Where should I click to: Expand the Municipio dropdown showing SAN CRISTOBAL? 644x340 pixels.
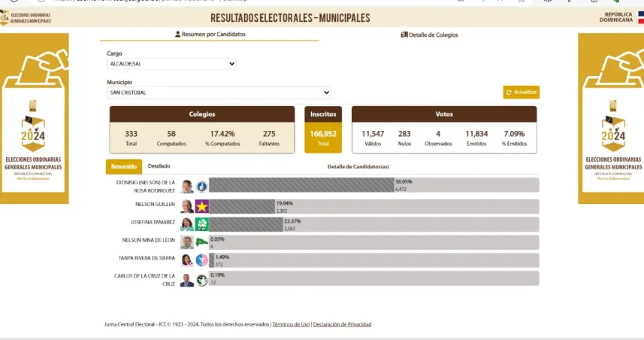219,93
